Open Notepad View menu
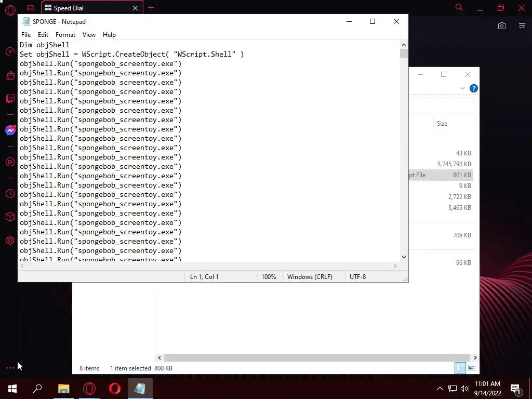The image size is (532, 399). click(89, 35)
